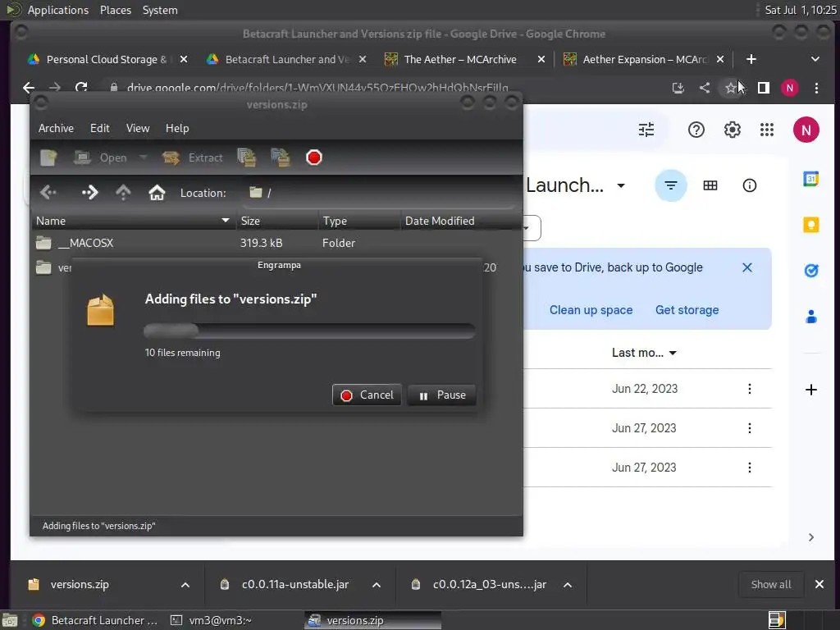Open Google Keep side panel icon

[811, 225]
